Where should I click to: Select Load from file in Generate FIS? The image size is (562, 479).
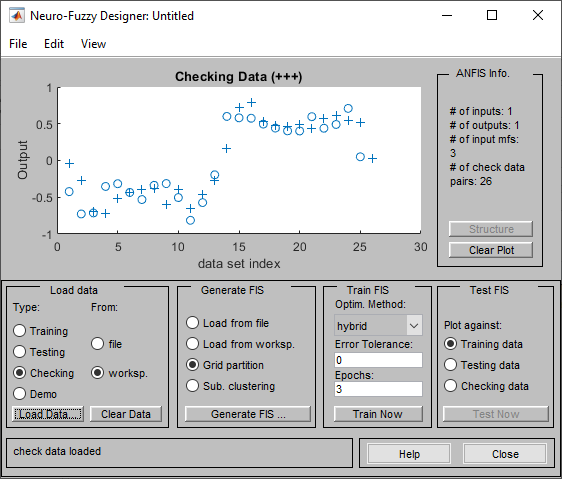[x=192, y=323]
